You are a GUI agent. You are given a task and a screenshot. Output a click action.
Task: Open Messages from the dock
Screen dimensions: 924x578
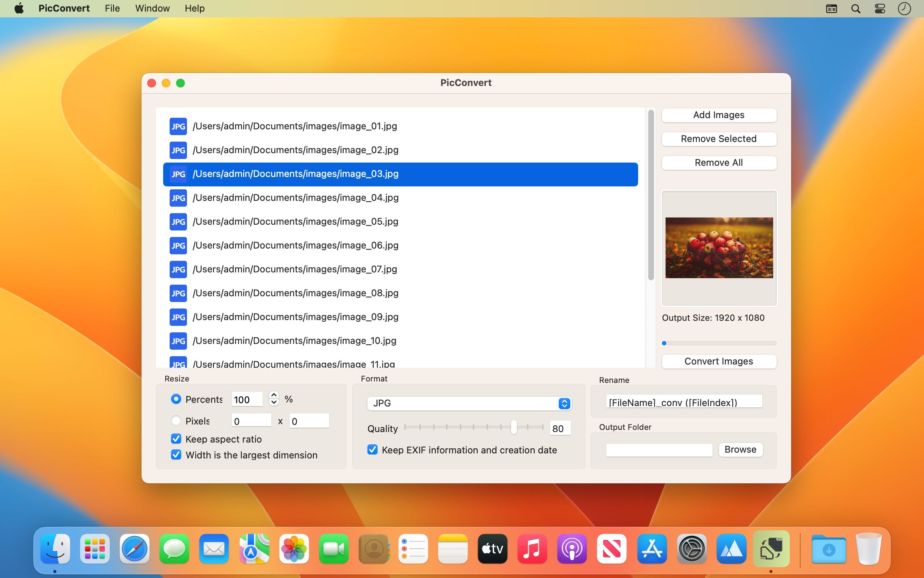[x=174, y=549]
